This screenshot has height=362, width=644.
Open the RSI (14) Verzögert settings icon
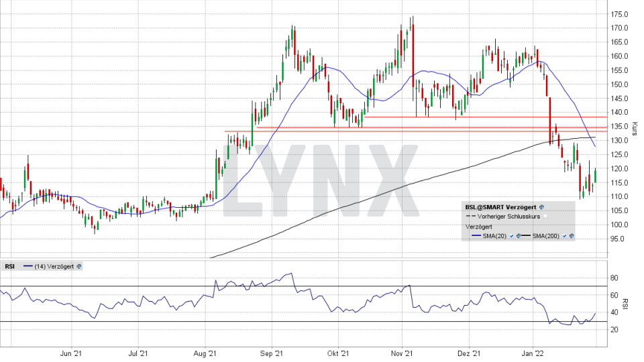(x=79, y=266)
